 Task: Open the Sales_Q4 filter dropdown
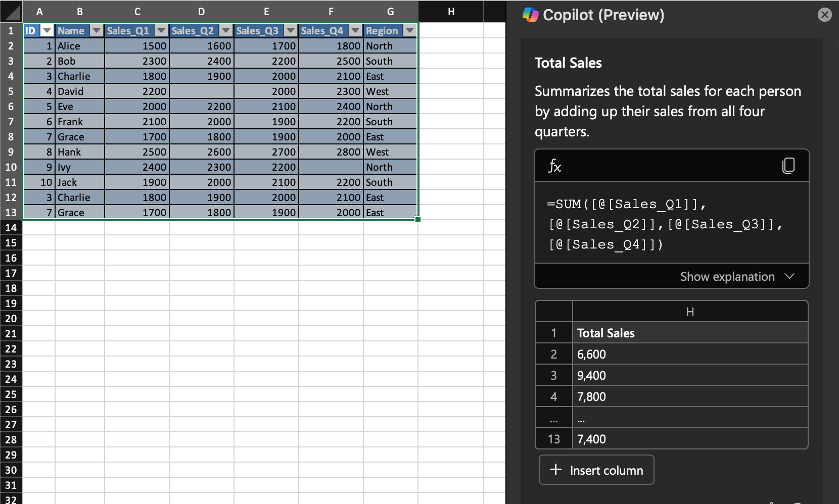(x=355, y=31)
